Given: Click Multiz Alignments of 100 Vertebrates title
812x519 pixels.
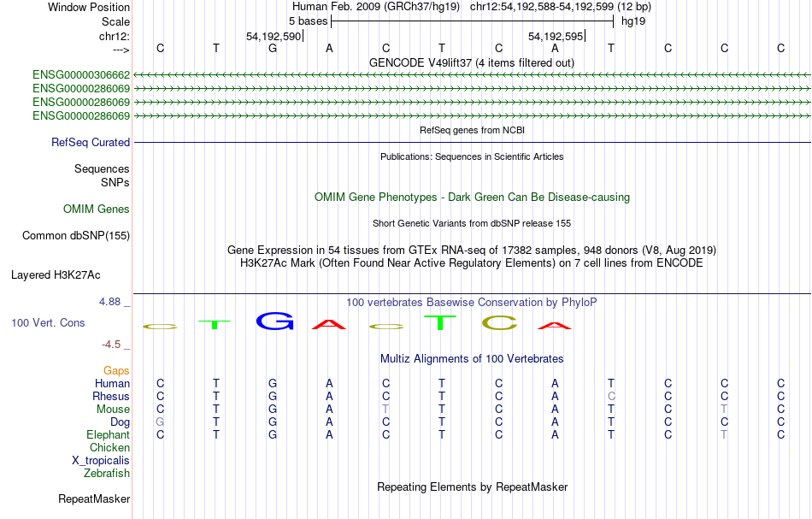Looking at the screenshot, I should 472,359.
